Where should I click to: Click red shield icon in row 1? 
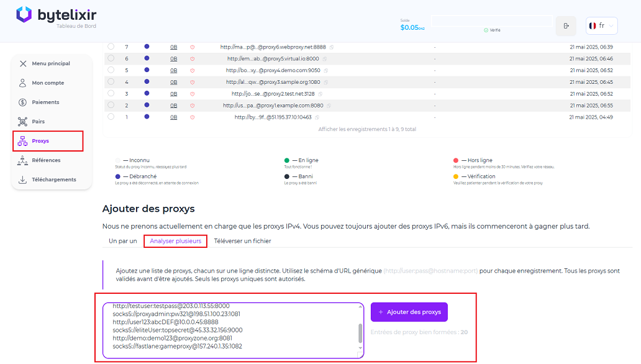coord(192,117)
